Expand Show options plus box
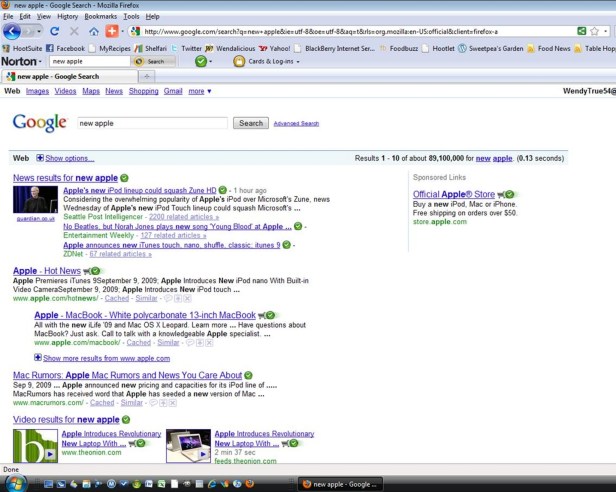The height and width of the screenshot is (492, 616). (x=40, y=158)
